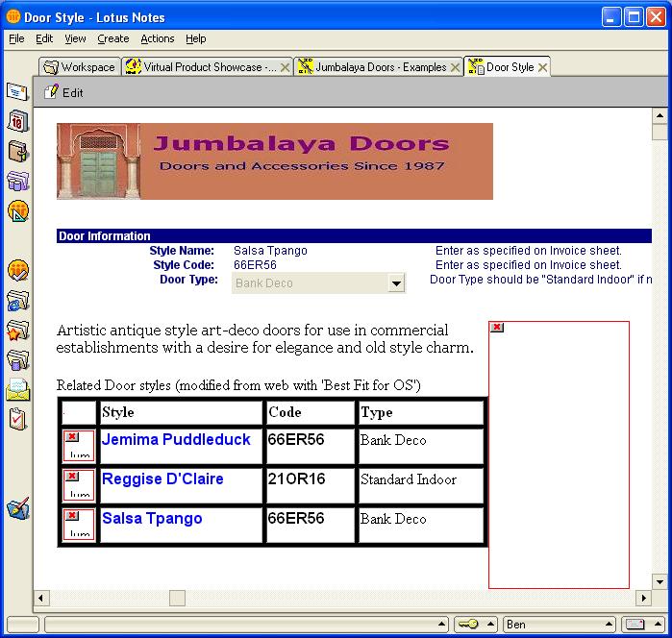Close the Door Style tab
The width and height of the screenshot is (672, 638).
(x=543, y=67)
